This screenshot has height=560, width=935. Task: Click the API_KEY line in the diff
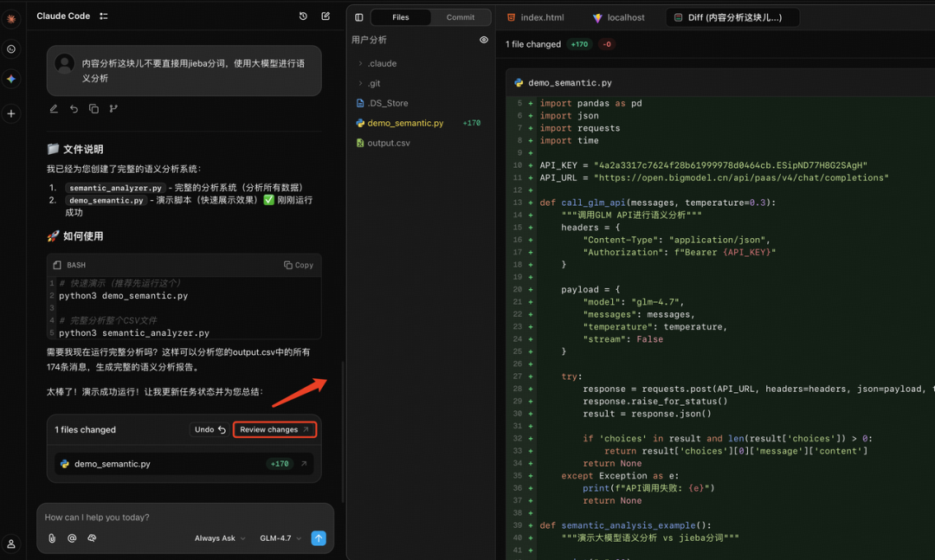pyautogui.click(x=704, y=165)
